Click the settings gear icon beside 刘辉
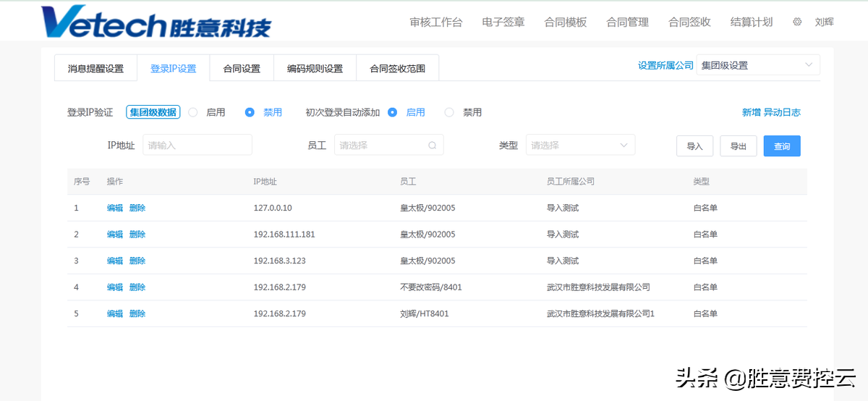Screen dimensions: 868x401 (797, 22)
